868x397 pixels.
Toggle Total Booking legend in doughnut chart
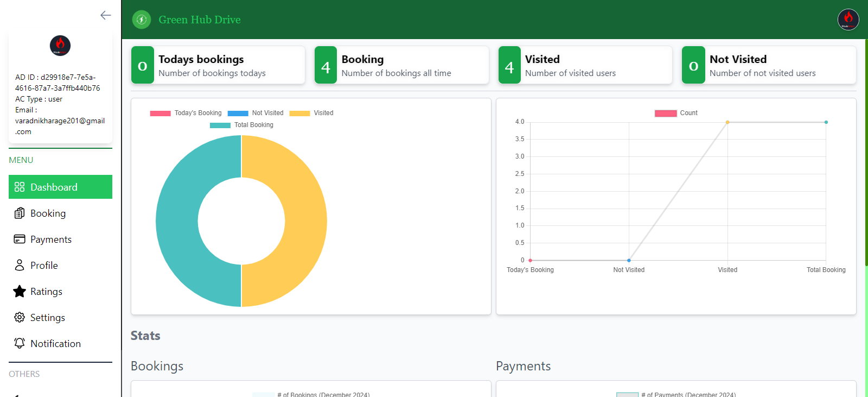click(241, 125)
